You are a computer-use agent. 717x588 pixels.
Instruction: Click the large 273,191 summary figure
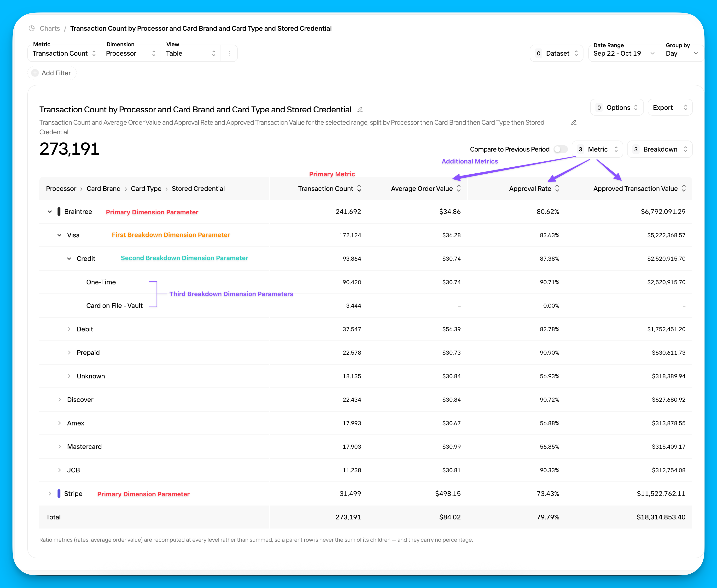tap(69, 149)
